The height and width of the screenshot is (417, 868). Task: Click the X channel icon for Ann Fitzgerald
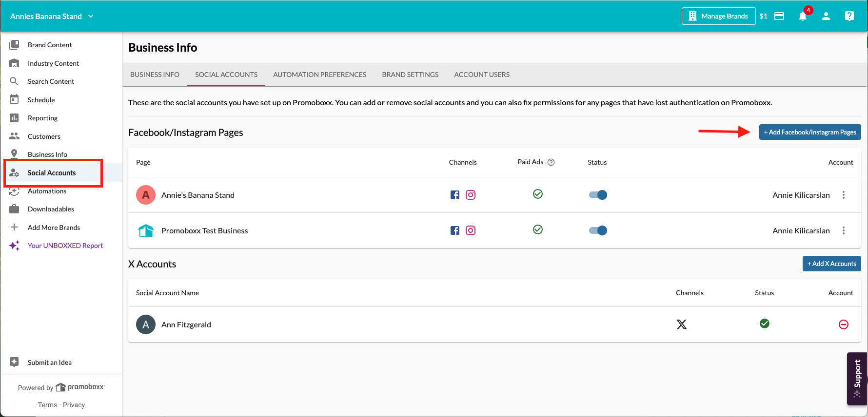tap(682, 324)
